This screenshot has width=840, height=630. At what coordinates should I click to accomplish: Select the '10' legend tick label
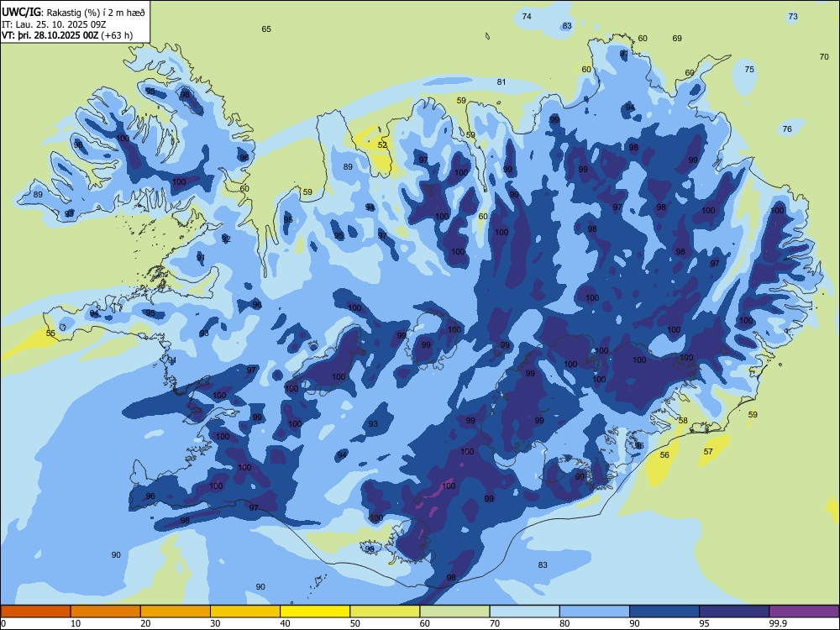click(76, 623)
